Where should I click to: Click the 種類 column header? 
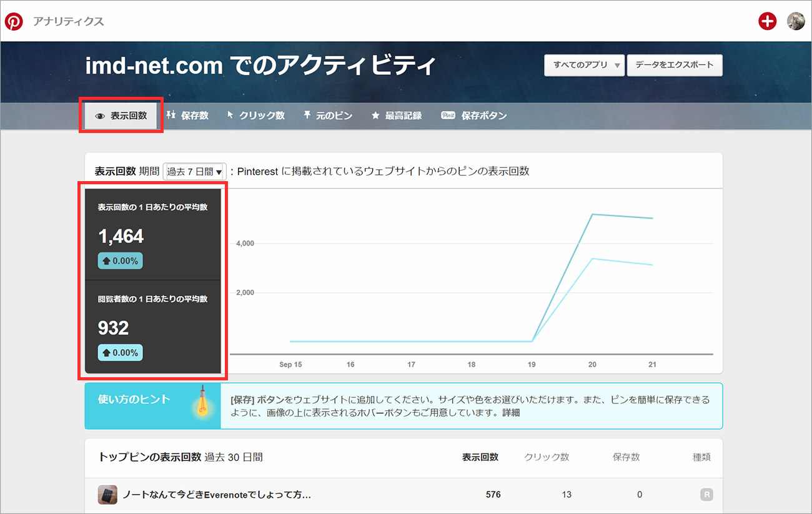[701, 457]
